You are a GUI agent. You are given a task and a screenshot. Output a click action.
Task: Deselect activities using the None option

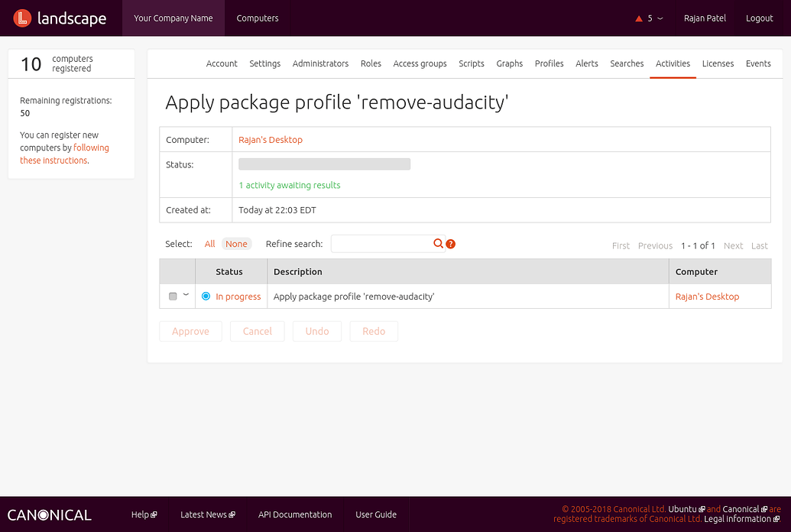click(236, 243)
